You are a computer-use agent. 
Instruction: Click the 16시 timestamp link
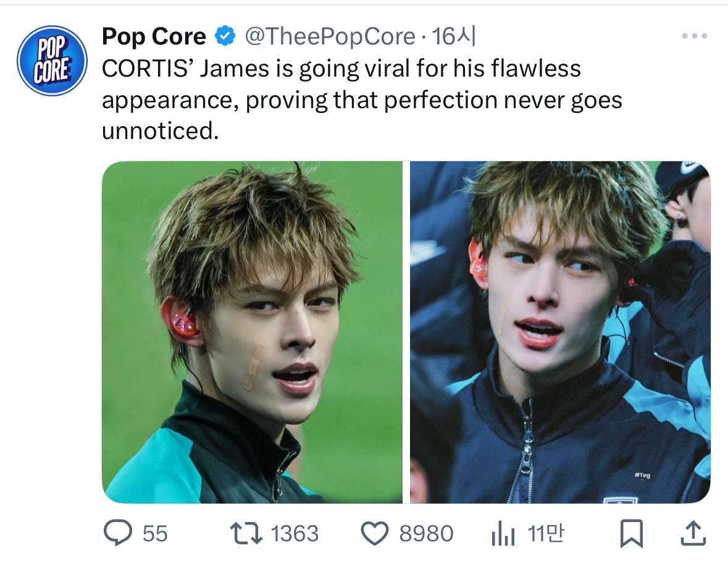454,37
